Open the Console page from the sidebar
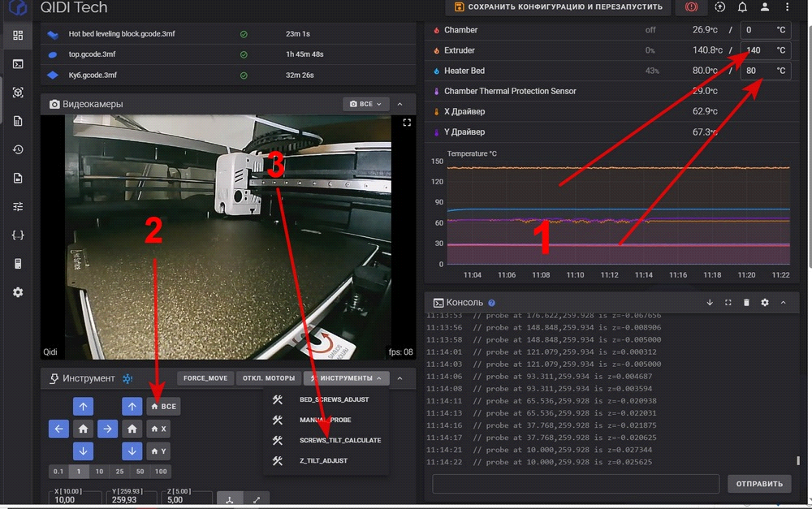Image resolution: width=812 pixels, height=509 pixels. coord(18,64)
